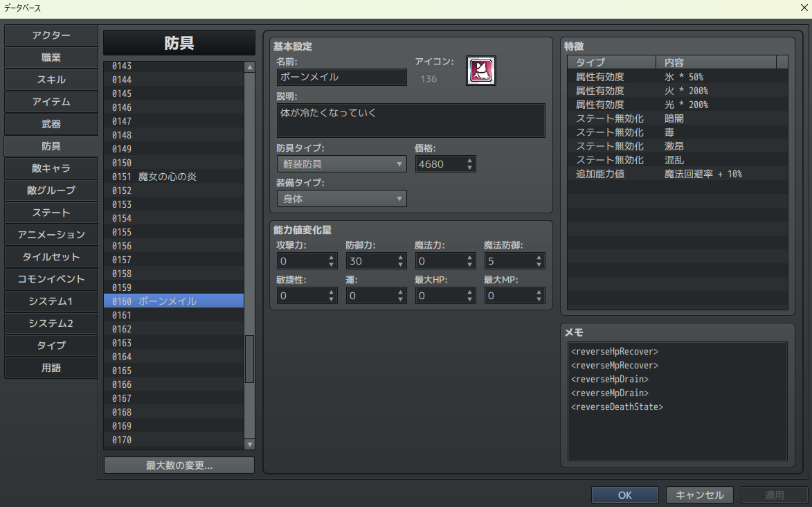The height and width of the screenshot is (507, 812).
Task: Confirm with the OK button
Action: [625, 495]
